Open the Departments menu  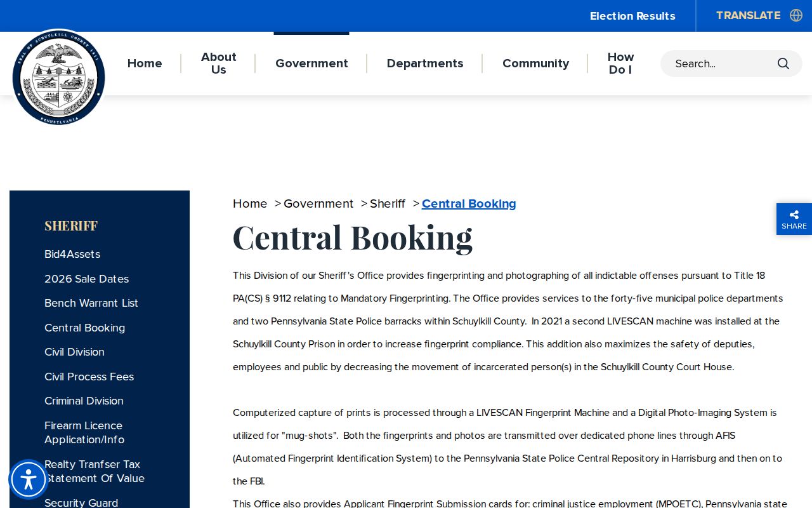(425, 63)
